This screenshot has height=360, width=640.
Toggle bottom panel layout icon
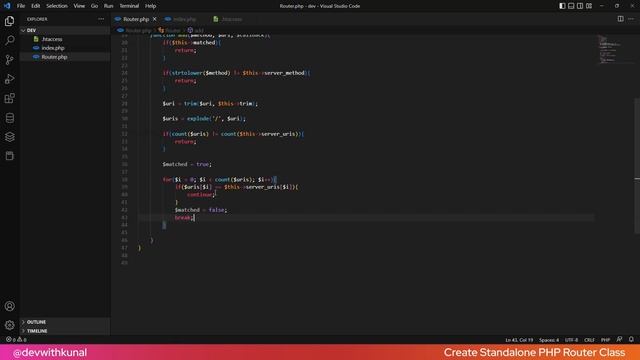(x=571, y=6)
